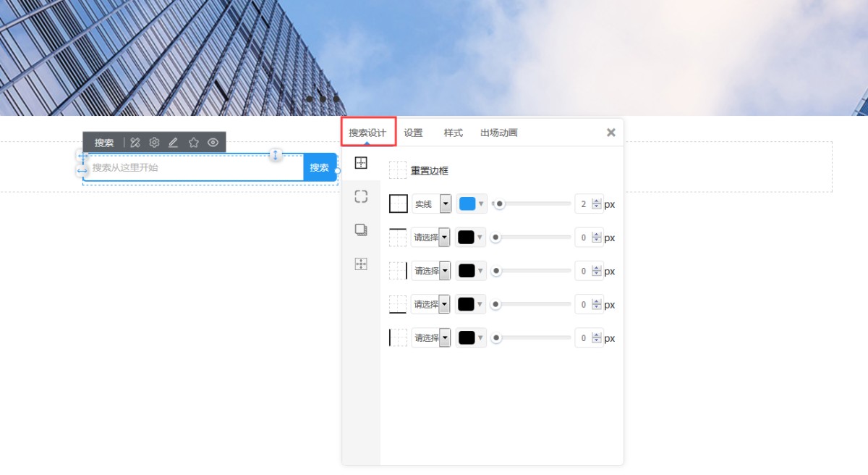Image resolution: width=868 pixels, height=475 pixels.
Task: Switch to the 样式 tab
Action: point(453,133)
